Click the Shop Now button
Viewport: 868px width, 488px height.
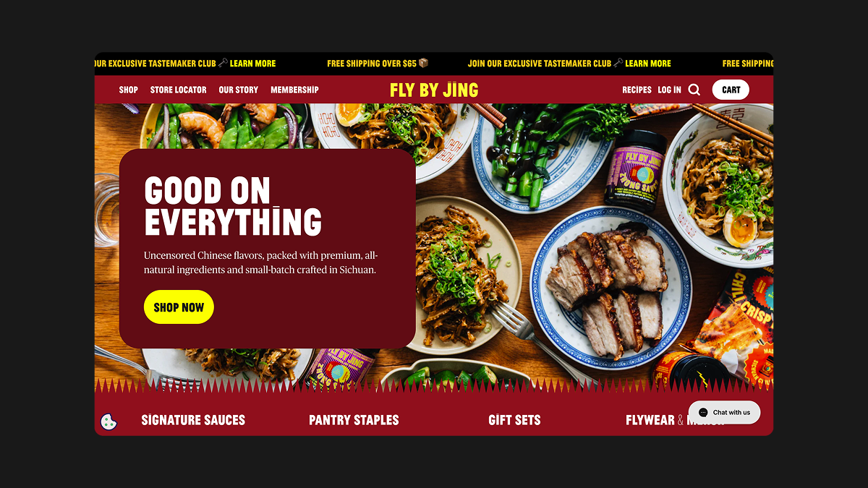[179, 307]
